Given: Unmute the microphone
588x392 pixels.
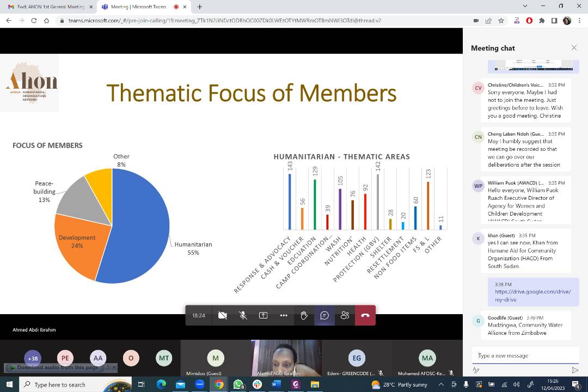Looking at the screenshot, I should coord(243,315).
